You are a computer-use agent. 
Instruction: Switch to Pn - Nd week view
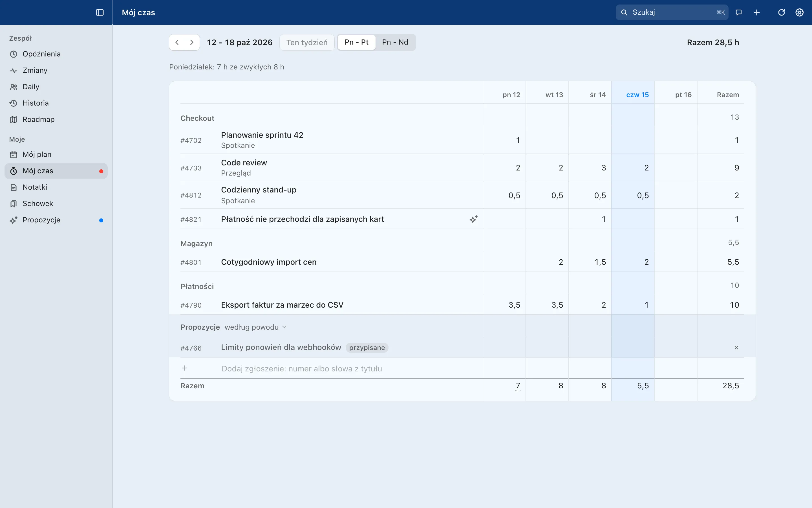(395, 42)
